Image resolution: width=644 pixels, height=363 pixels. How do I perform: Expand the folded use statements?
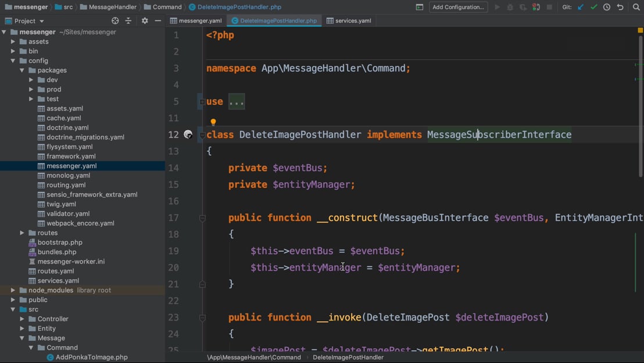pyautogui.click(x=237, y=102)
